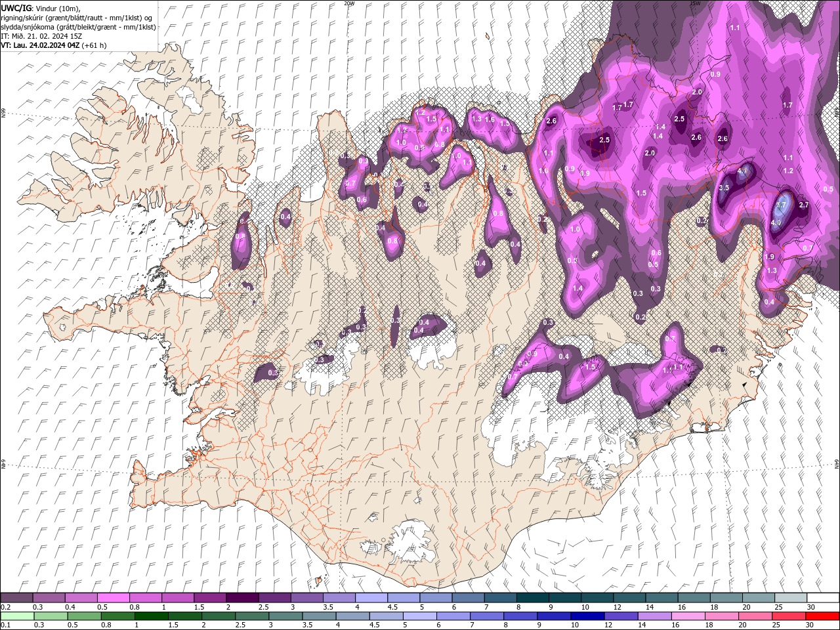This screenshot has width=840, height=630.
Task: Click the '(+61 h)' forecast offset text
Action: point(94,45)
